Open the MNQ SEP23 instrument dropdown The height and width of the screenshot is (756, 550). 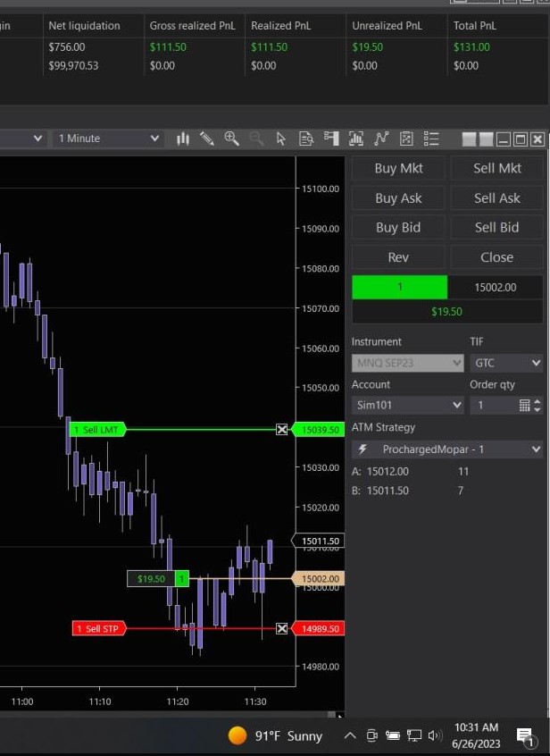point(408,363)
